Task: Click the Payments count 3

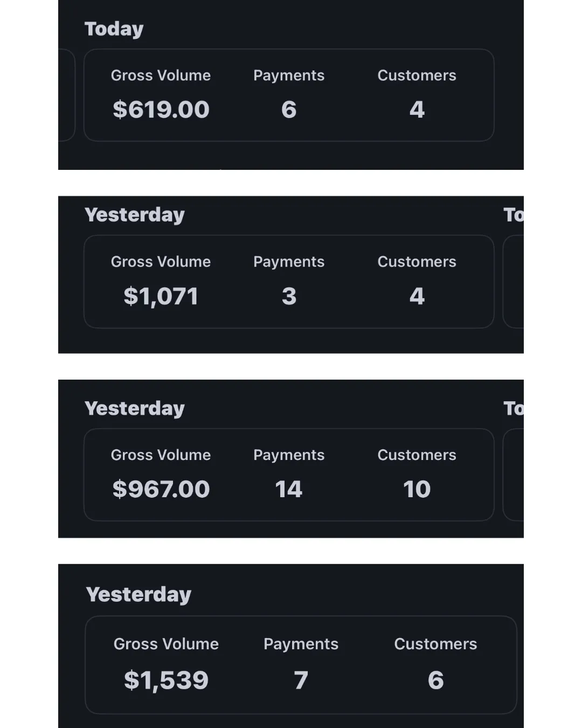Action: pos(289,296)
